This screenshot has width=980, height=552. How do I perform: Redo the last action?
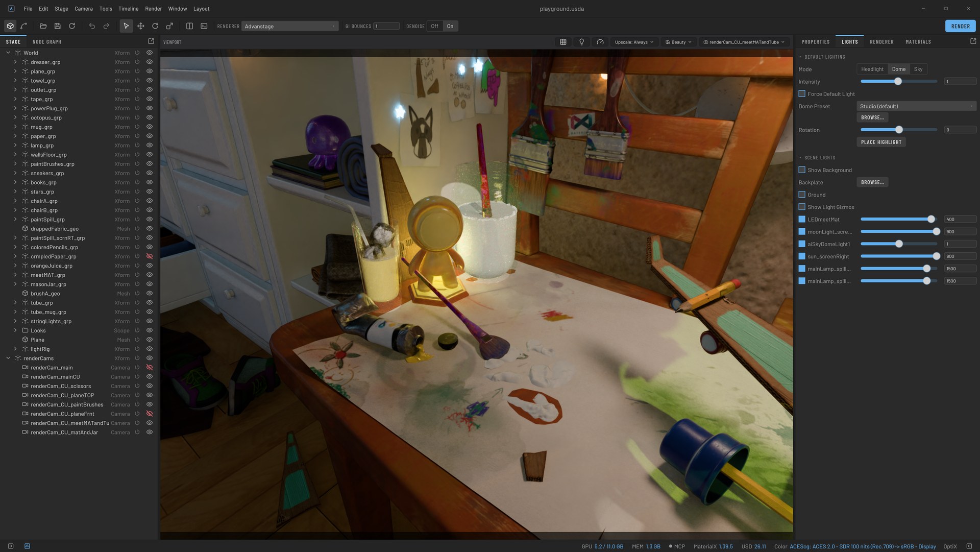click(106, 26)
